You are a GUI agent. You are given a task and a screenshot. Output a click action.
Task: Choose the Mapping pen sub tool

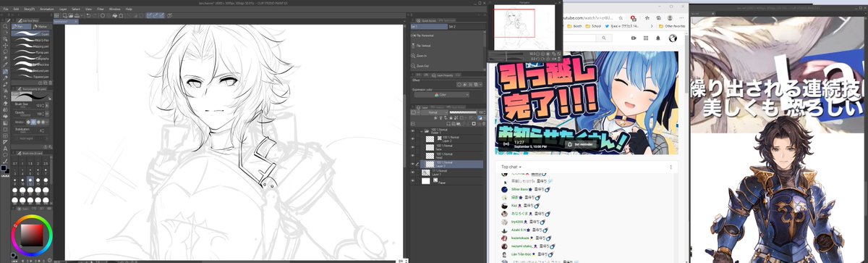pyautogui.click(x=31, y=46)
